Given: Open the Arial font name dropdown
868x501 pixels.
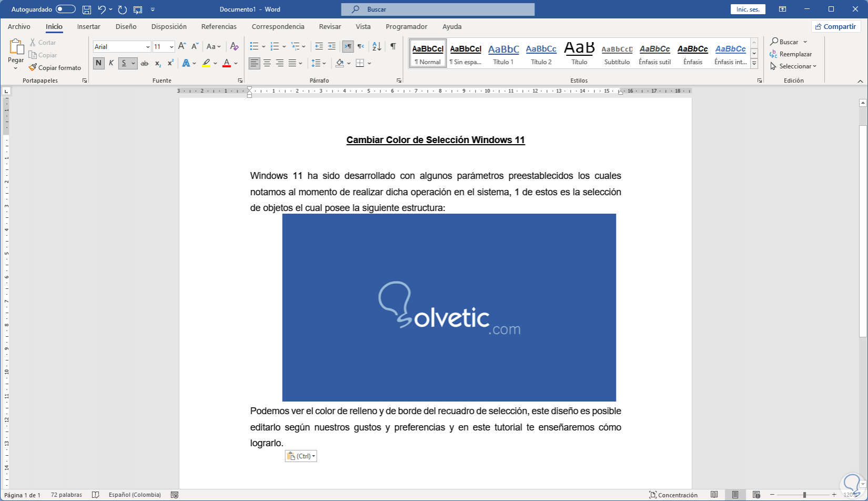Looking at the screenshot, I should (148, 47).
